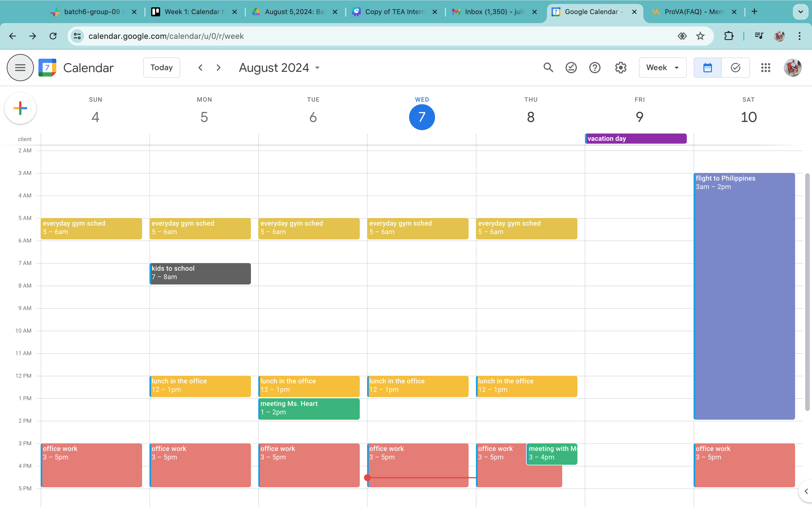812x507 pixels.
Task: Show the side panel chevron
Action: click(x=806, y=491)
